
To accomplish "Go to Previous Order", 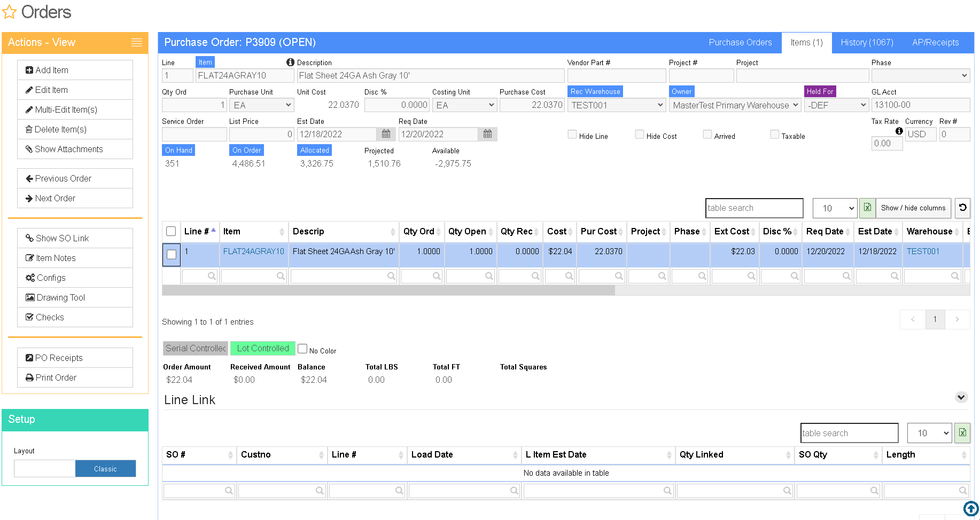I will click(75, 178).
